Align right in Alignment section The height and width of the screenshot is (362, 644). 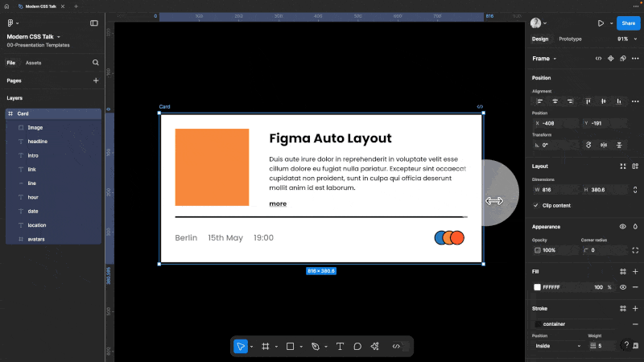tap(570, 101)
